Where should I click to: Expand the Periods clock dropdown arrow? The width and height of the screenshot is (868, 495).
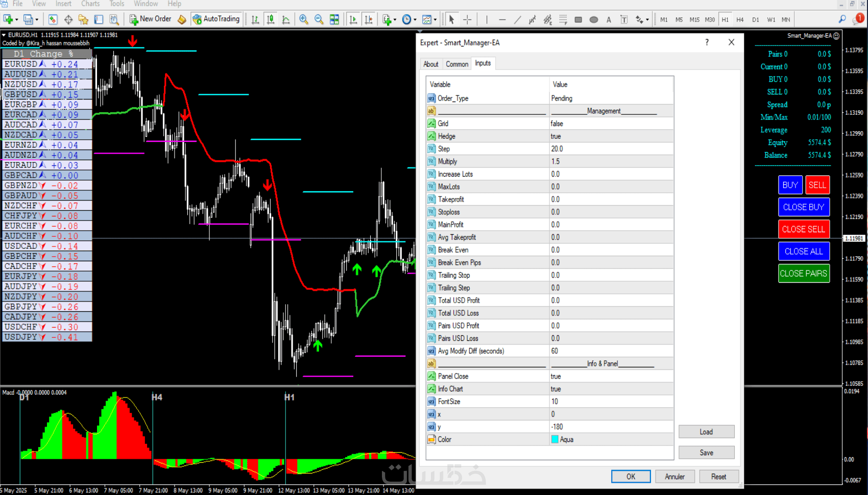pyautogui.click(x=415, y=20)
